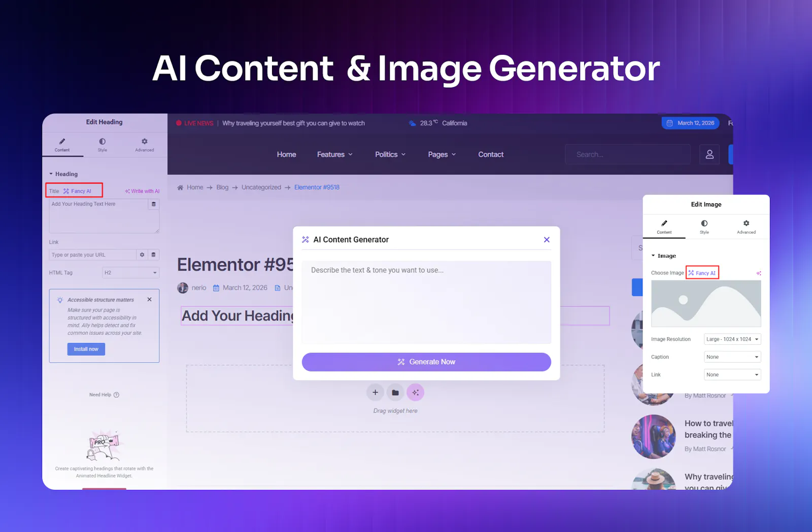Click the nerio author avatar
This screenshot has height=532, width=812.
pos(183,288)
